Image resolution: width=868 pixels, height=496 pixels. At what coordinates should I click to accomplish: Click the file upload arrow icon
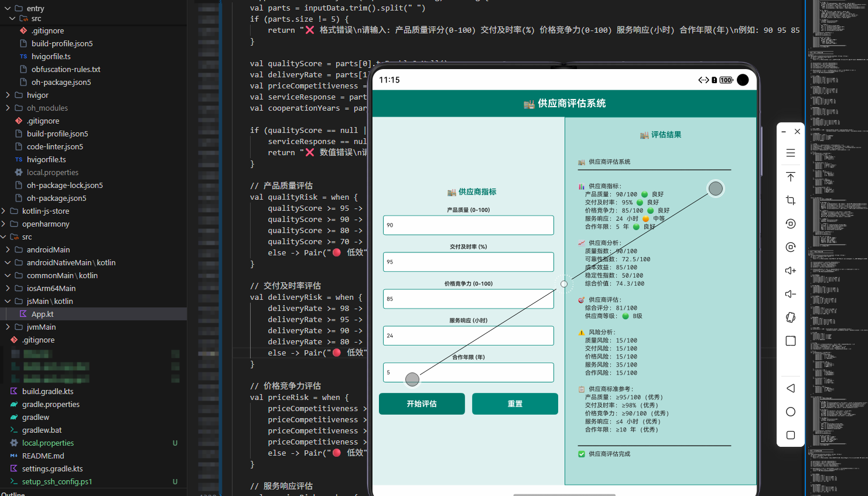click(x=791, y=176)
